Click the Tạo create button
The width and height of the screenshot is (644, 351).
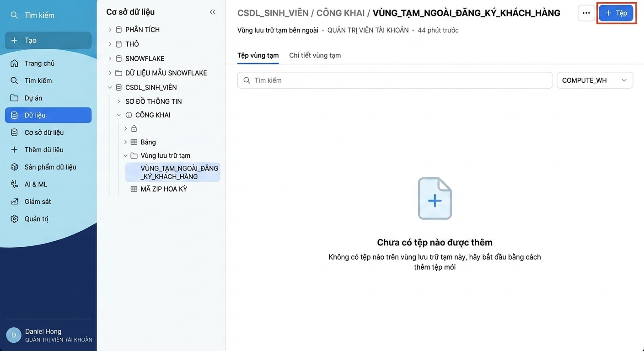pos(48,40)
